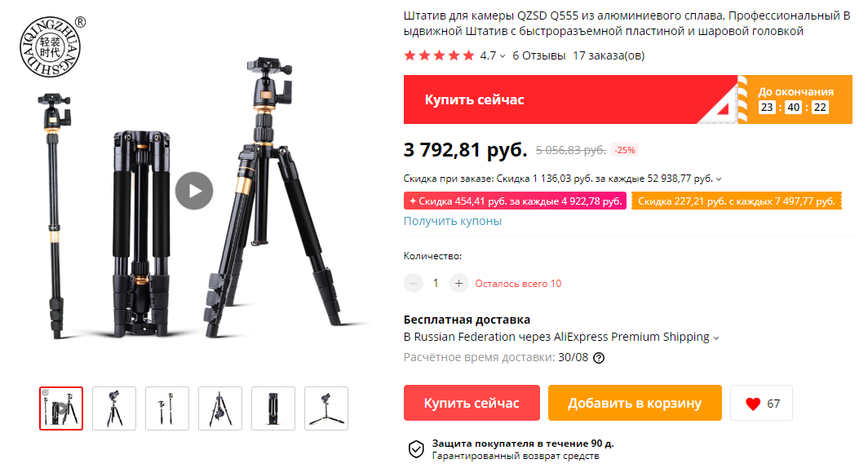Add item to wishlist with heart icon
This screenshot has height=468, width=868.
[753, 404]
